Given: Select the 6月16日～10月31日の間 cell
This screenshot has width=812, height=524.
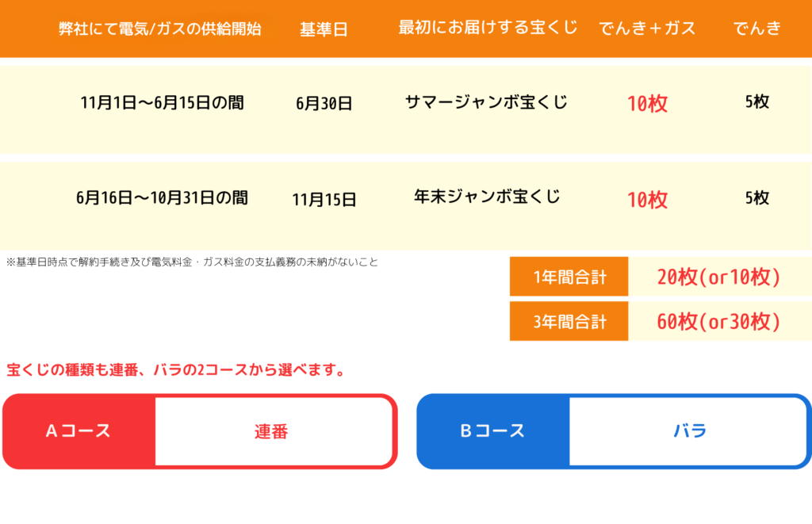Looking at the screenshot, I should 162,198.
